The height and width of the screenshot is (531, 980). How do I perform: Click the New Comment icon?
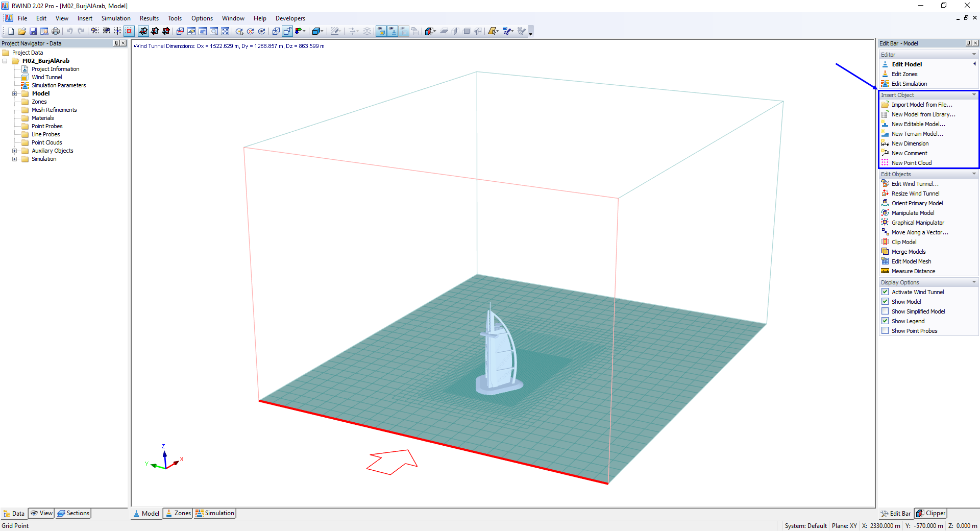click(885, 153)
